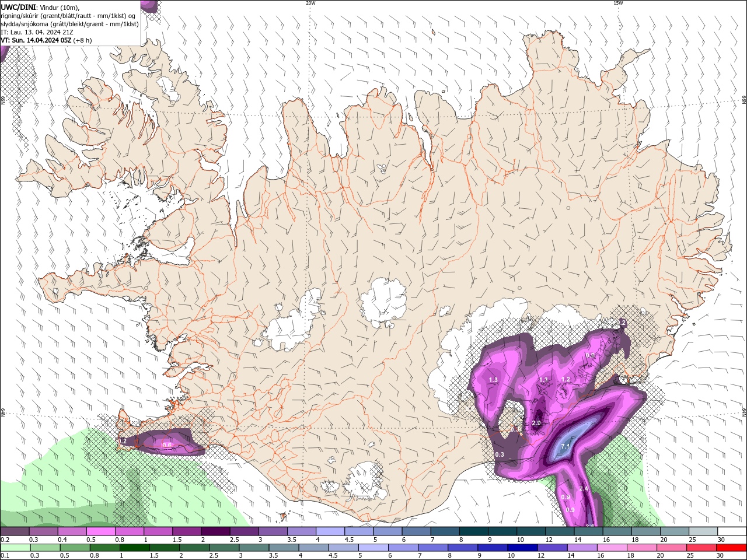The height and width of the screenshot is (560, 747).
Task: Click the 0.4 label in the upper legend
Action: pyautogui.click(x=62, y=540)
